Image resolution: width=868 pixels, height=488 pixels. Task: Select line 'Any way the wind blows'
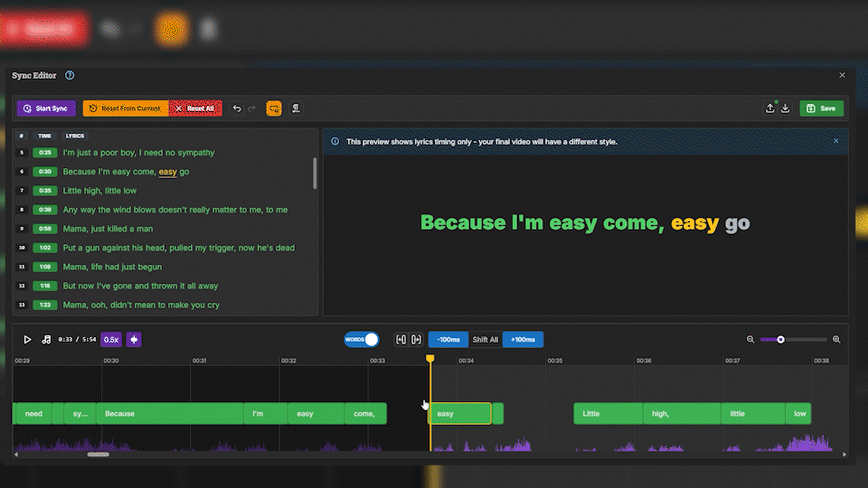coord(175,210)
